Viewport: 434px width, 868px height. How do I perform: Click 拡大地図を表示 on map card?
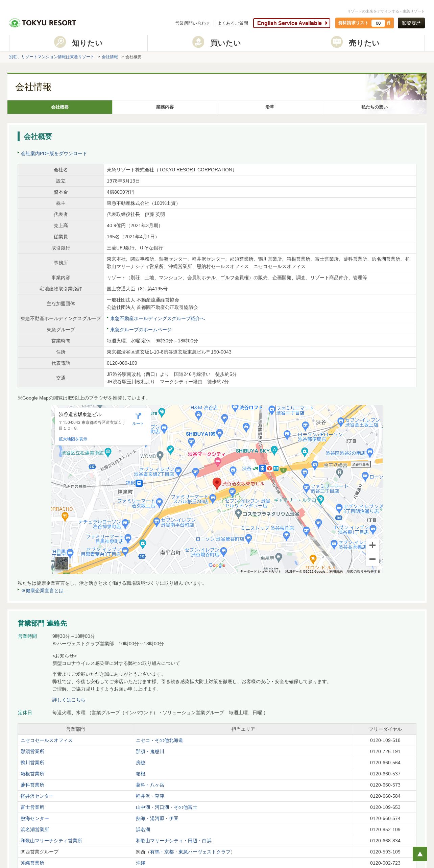[x=73, y=439]
